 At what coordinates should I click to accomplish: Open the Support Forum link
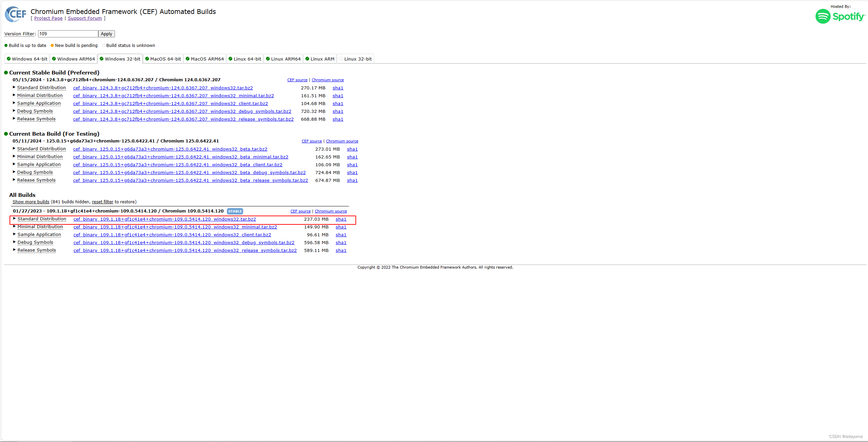[x=85, y=18]
